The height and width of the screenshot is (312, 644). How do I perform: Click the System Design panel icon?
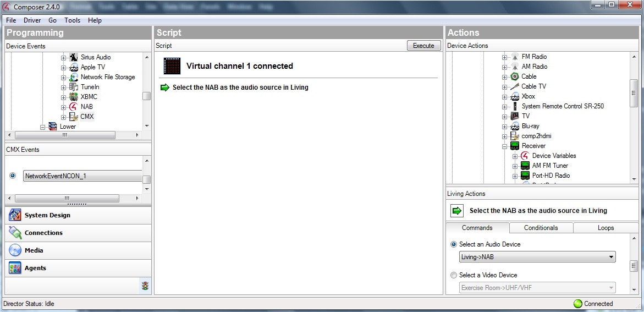pyautogui.click(x=15, y=215)
